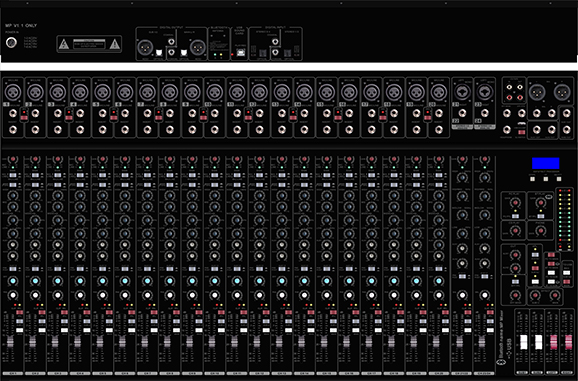The image size is (578, 381).
Task: Click the USB sound card port
Action: click(x=240, y=53)
